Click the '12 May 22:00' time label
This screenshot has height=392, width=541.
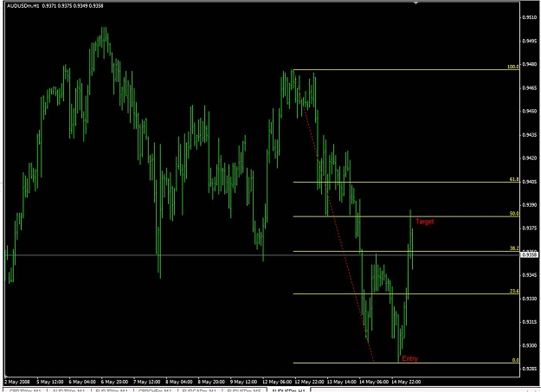coord(309,382)
